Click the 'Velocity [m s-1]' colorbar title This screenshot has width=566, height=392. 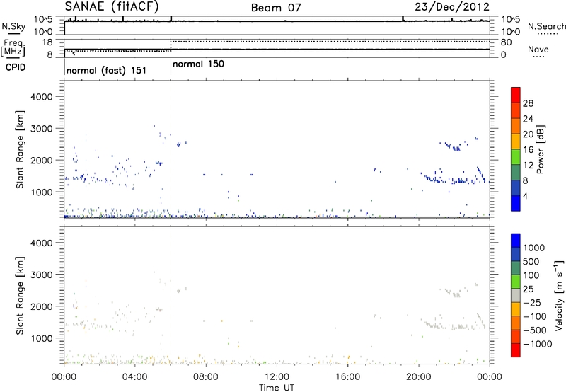559,295
